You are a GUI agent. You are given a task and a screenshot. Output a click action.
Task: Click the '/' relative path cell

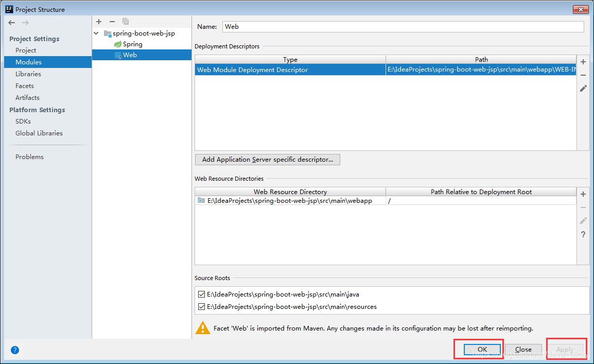[481, 200]
